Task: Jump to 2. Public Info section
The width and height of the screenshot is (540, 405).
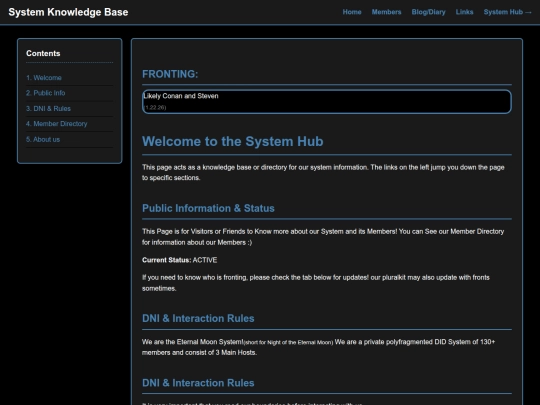Action: coord(45,93)
